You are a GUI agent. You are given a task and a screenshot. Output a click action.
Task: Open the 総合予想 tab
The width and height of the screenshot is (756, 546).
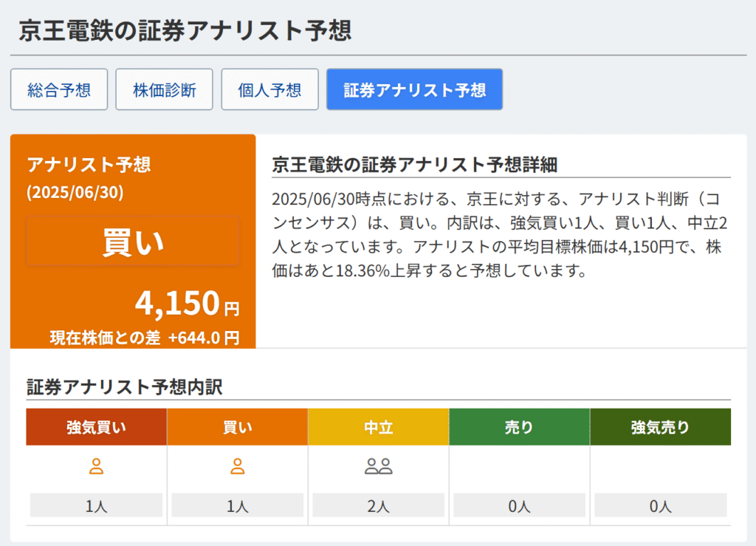pyautogui.click(x=59, y=89)
